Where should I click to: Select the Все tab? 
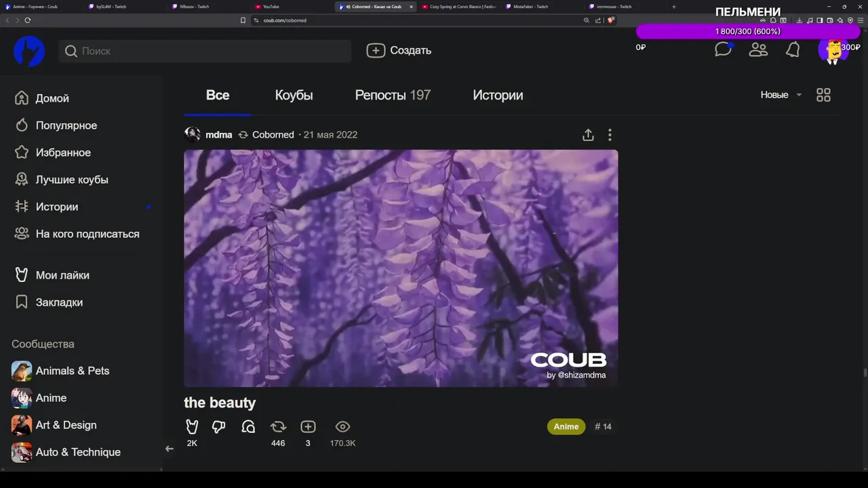tap(218, 96)
